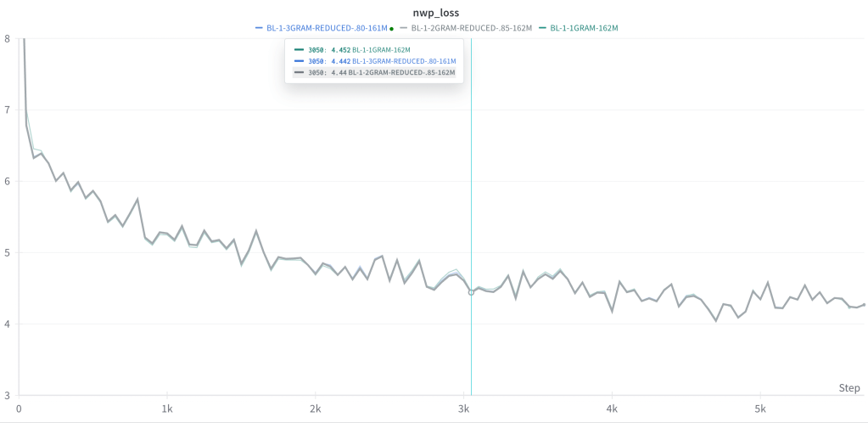Select highlighted BL-1-2GRAM-REDUCED row in tooltip

coord(373,73)
